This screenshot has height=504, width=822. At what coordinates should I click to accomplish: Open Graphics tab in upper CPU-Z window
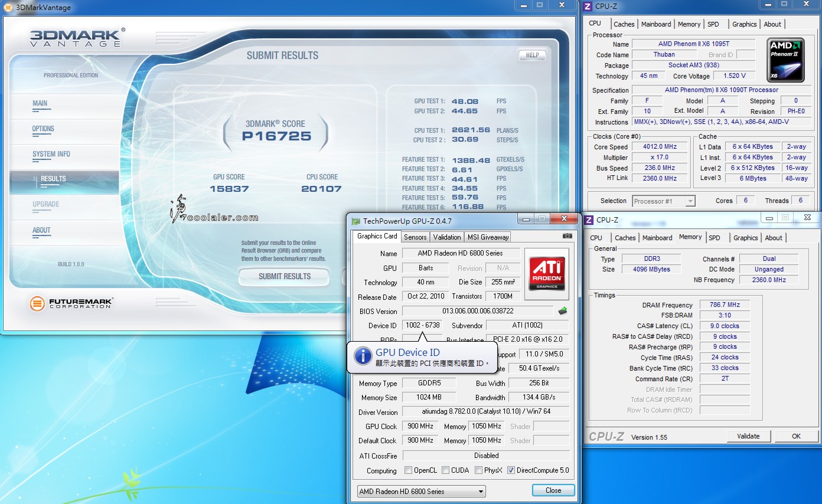point(744,24)
